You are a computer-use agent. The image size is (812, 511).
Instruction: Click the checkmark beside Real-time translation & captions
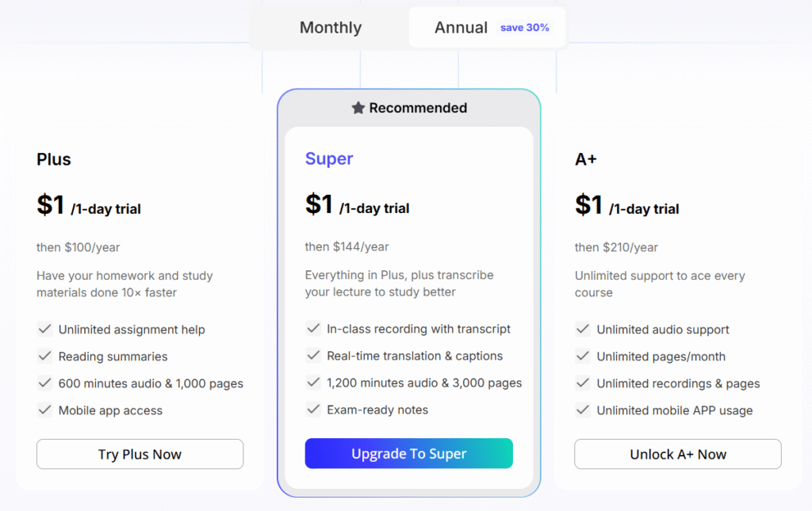(x=313, y=356)
